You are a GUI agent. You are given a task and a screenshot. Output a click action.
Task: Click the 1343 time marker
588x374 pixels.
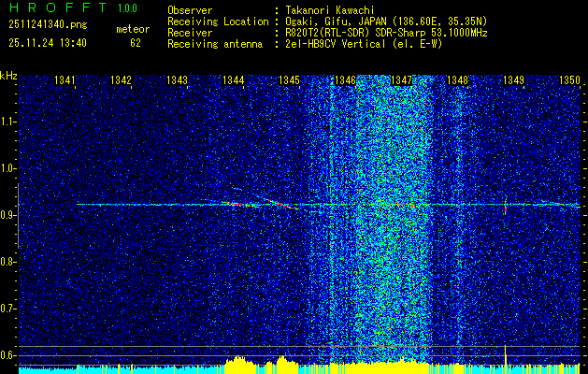pos(177,80)
